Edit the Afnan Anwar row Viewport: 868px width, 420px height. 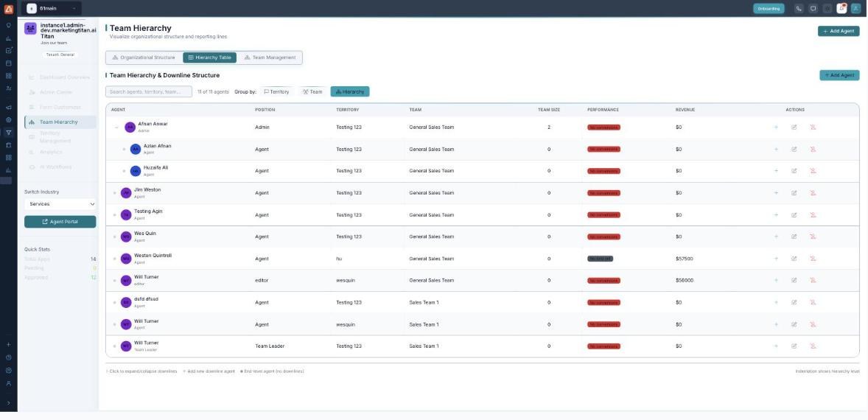point(794,127)
